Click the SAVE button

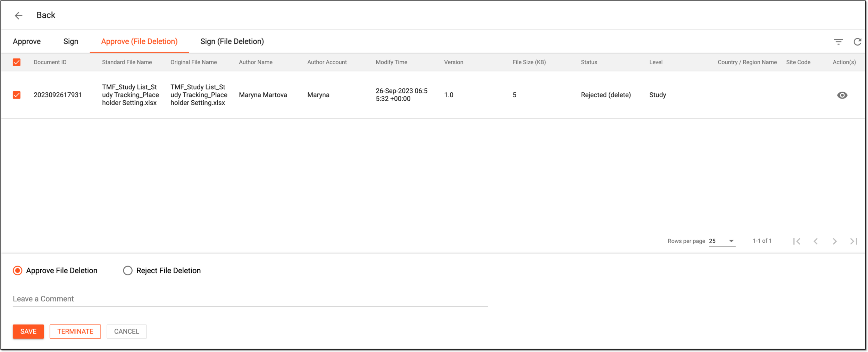coord(28,332)
